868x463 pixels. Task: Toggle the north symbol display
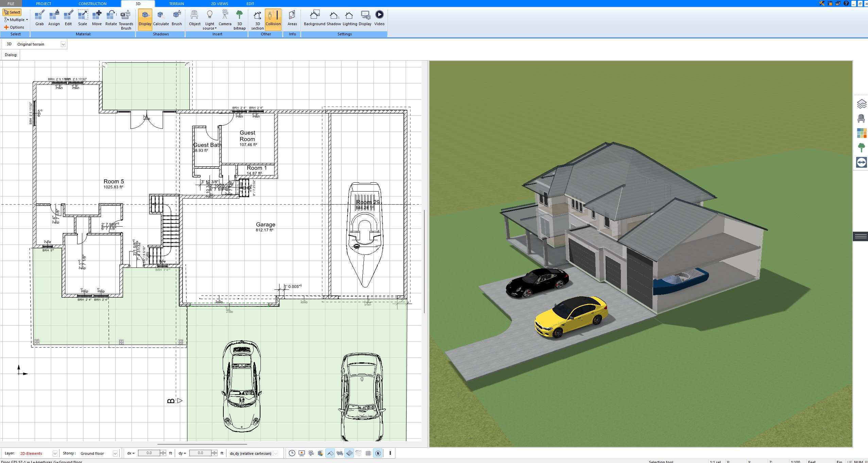pyautogui.click(x=378, y=453)
